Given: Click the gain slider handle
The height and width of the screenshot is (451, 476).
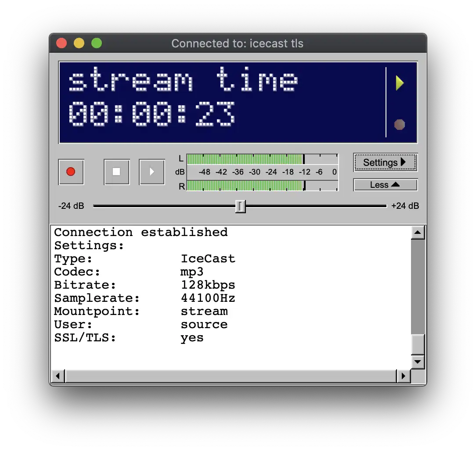Looking at the screenshot, I should tap(241, 206).
